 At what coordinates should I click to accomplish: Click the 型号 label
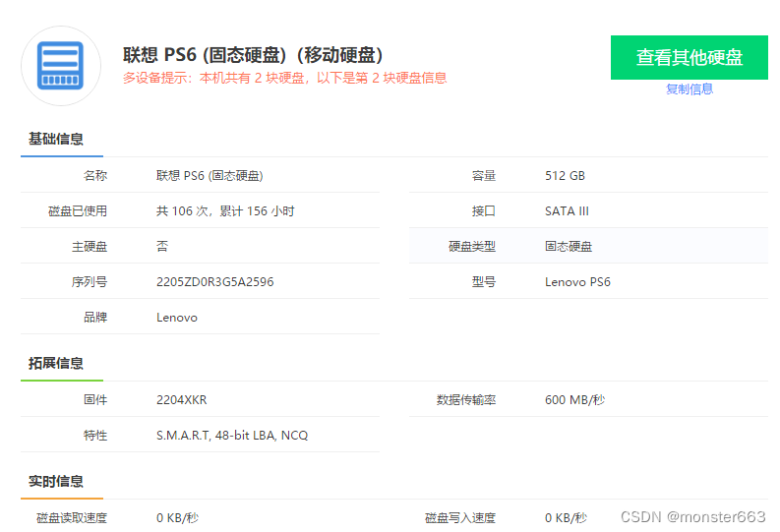(484, 282)
